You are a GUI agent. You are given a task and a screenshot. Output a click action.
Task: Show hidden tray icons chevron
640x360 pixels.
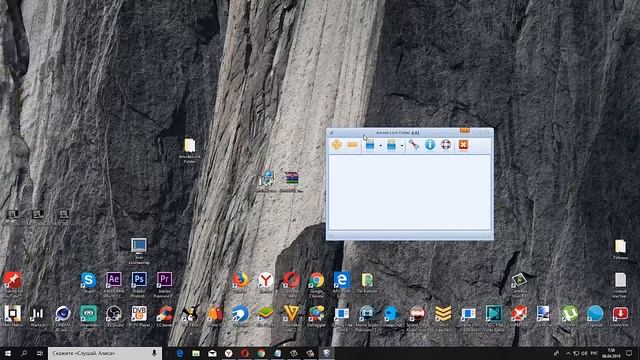pos(567,353)
